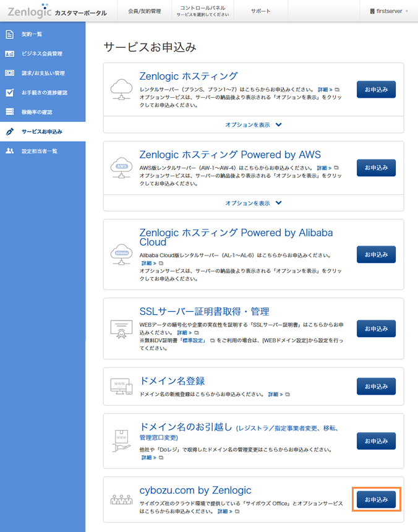Click the SSL certificate icon

121,328
